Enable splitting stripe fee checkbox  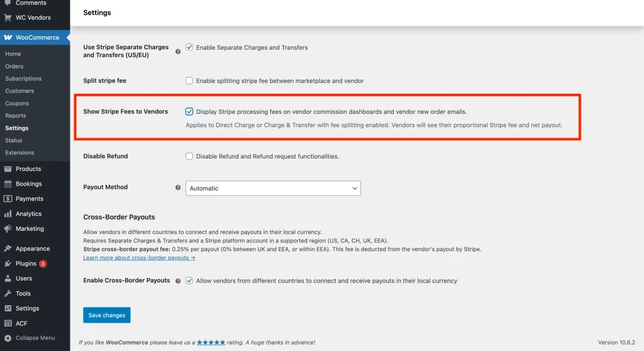pos(189,81)
